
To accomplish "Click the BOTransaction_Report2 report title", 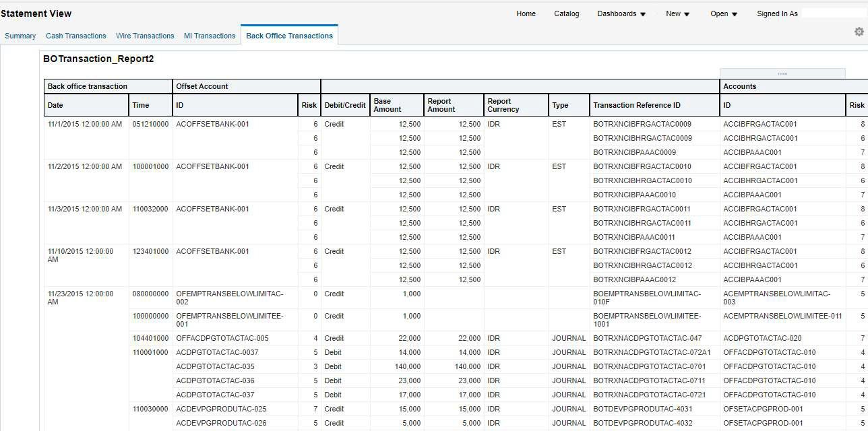I will (x=98, y=59).
